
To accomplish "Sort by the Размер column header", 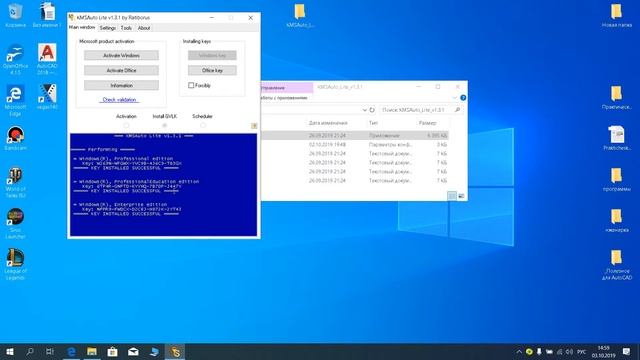I will pyautogui.click(x=427, y=123).
